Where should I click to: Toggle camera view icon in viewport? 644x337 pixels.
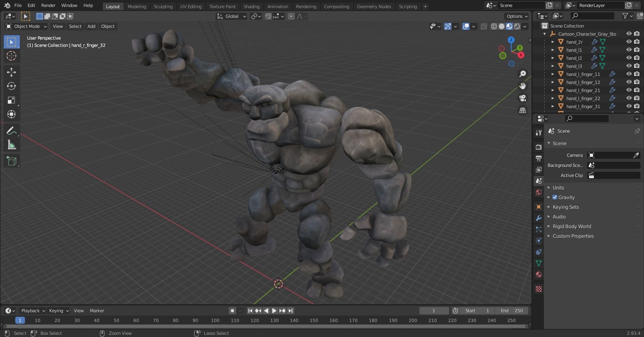click(x=523, y=98)
